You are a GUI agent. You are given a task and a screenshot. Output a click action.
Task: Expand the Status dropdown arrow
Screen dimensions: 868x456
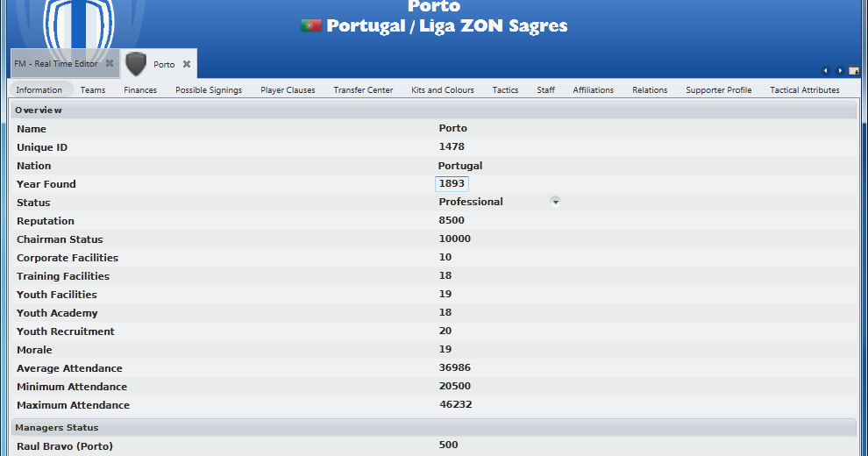point(555,202)
